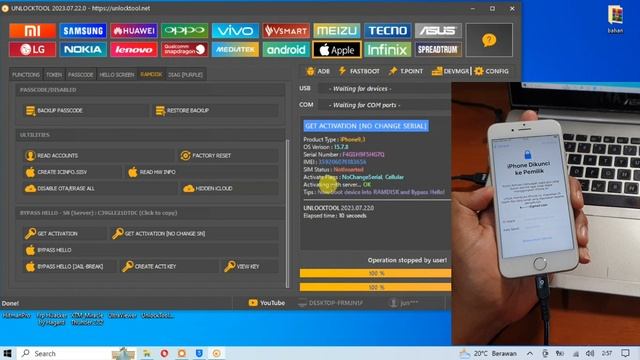
Task: Click Get Activation [No Change SN]
Action: [x=195, y=233]
